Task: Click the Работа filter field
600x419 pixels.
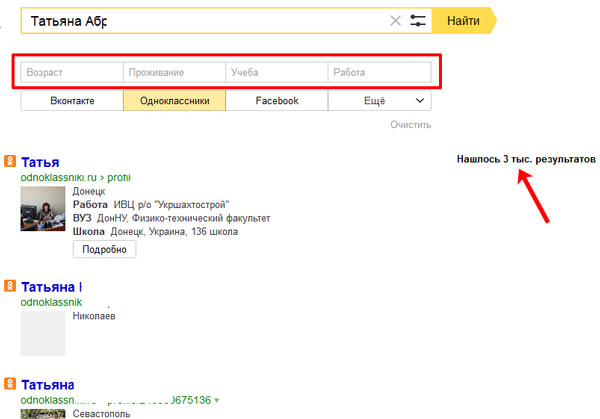Action: (x=380, y=73)
